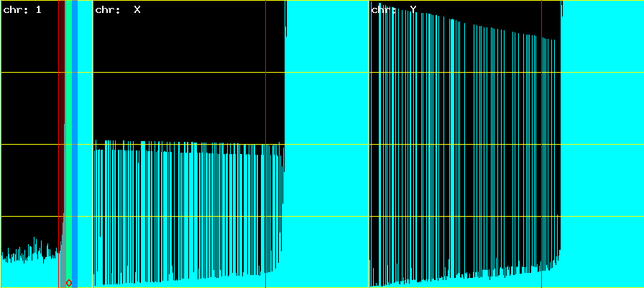Select the 'chr: X' panel label

117,10
